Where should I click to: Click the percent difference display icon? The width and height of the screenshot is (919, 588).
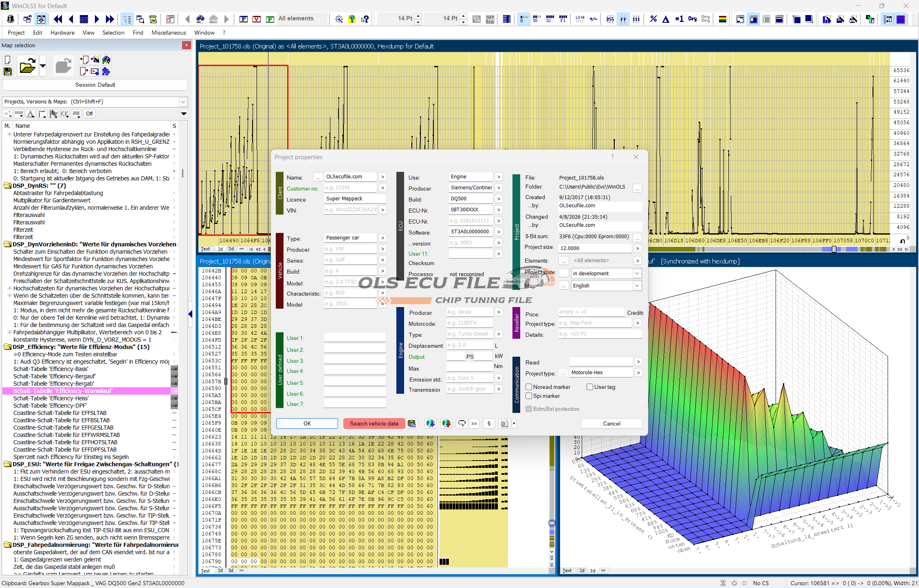pos(653,19)
